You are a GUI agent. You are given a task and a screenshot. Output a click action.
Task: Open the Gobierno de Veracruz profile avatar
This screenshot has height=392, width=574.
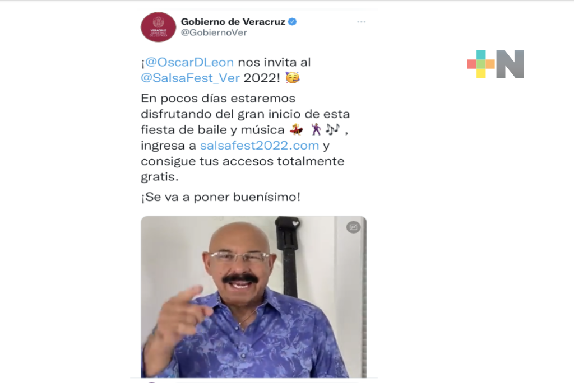click(158, 27)
